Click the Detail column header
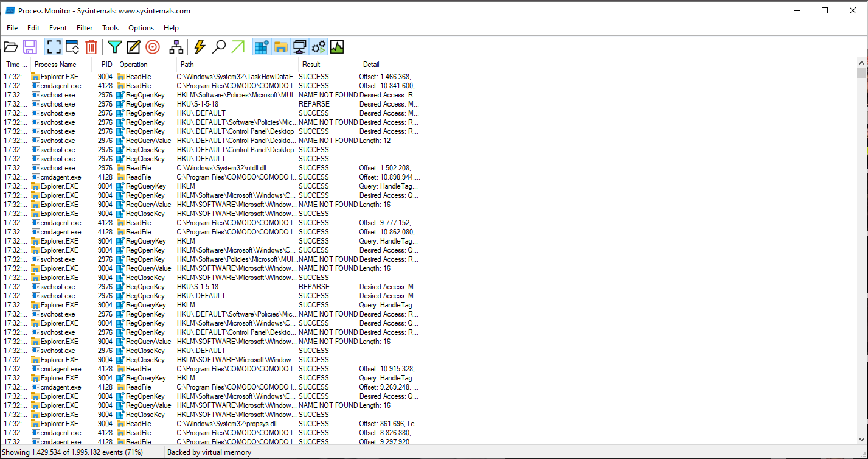868x459 pixels. (x=389, y=65)
